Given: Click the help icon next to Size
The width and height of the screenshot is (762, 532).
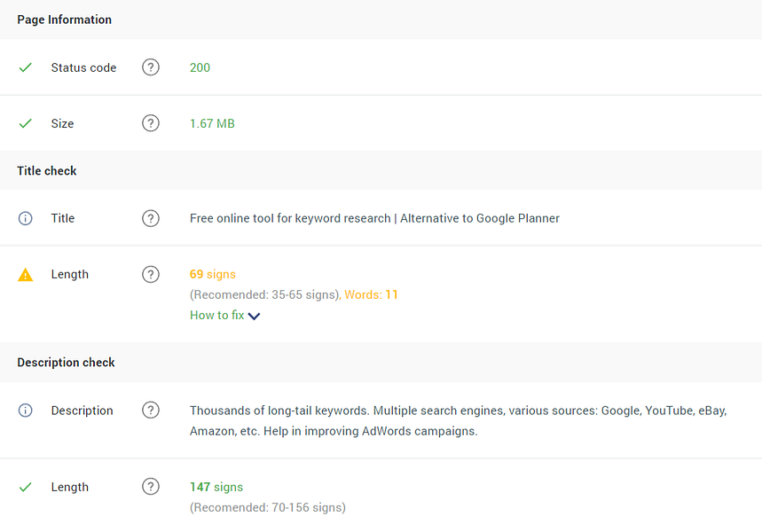Looking at the screenshot, I should tap(151, 123).
